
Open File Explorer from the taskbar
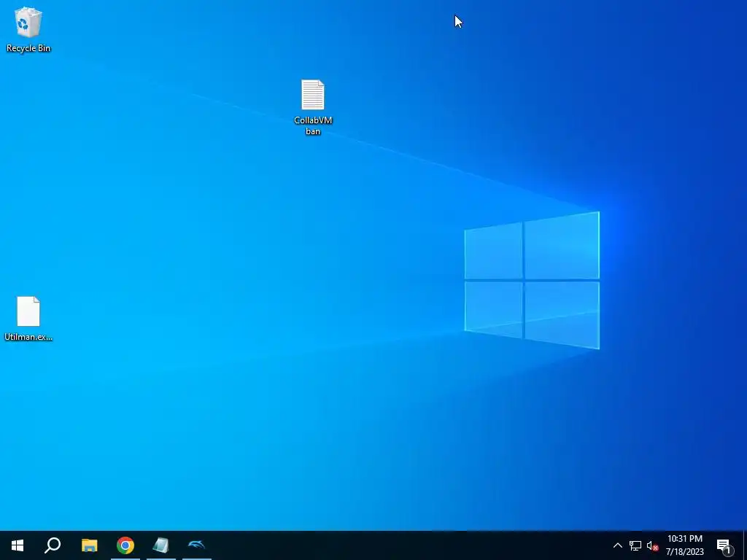(89, 545)
